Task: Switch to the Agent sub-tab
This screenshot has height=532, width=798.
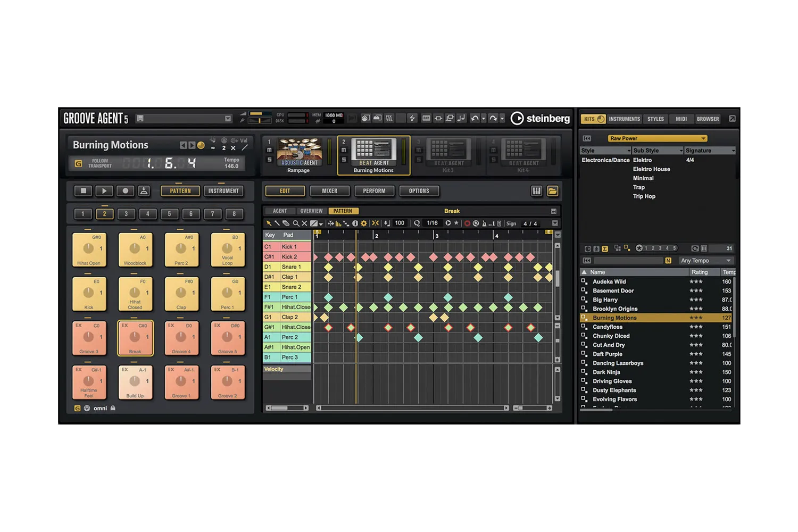Action: [x=280, y=211]
